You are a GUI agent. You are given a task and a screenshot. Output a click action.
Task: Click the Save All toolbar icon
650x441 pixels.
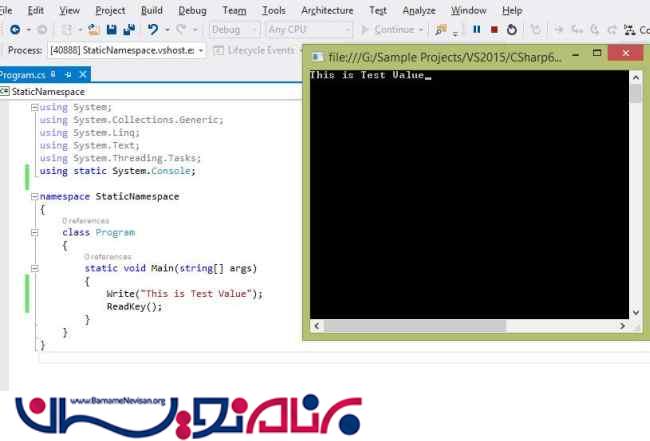coord(127,30)
